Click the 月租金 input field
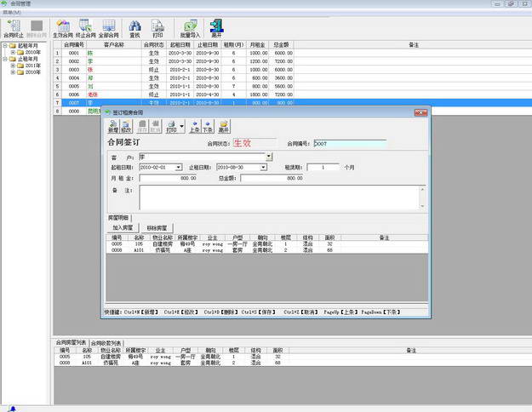 [x=169, y=179]
